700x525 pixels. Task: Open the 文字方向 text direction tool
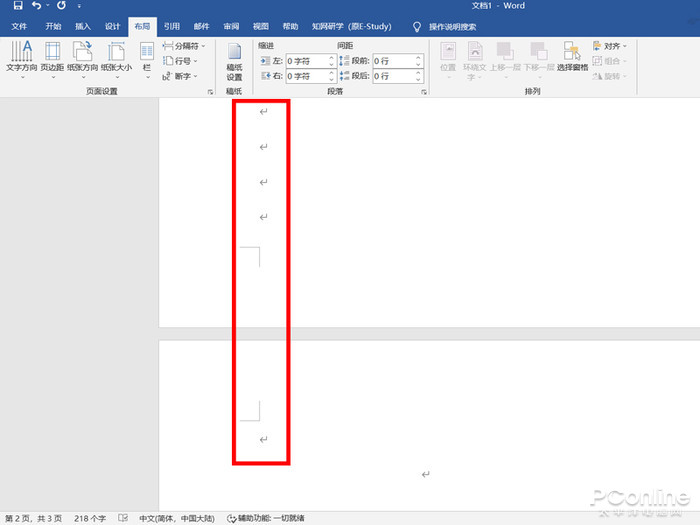21,58
